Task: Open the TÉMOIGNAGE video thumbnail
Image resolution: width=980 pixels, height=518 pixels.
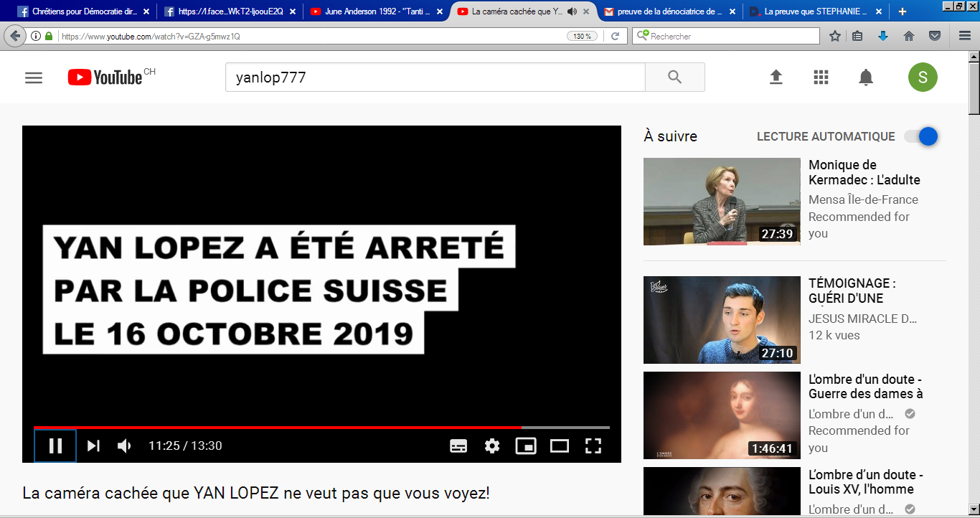Action: pos(722,320)
